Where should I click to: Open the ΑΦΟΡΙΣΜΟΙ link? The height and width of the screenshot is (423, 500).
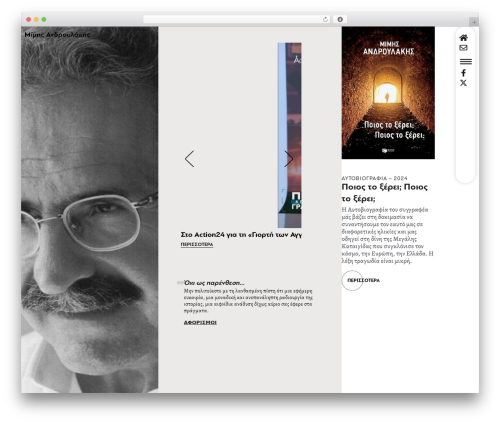[200, 322]
